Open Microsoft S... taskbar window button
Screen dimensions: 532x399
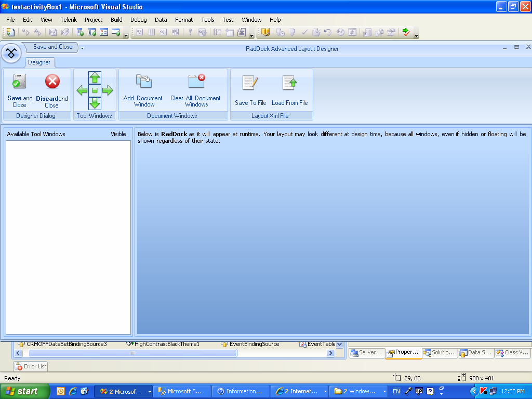point(182,392)
